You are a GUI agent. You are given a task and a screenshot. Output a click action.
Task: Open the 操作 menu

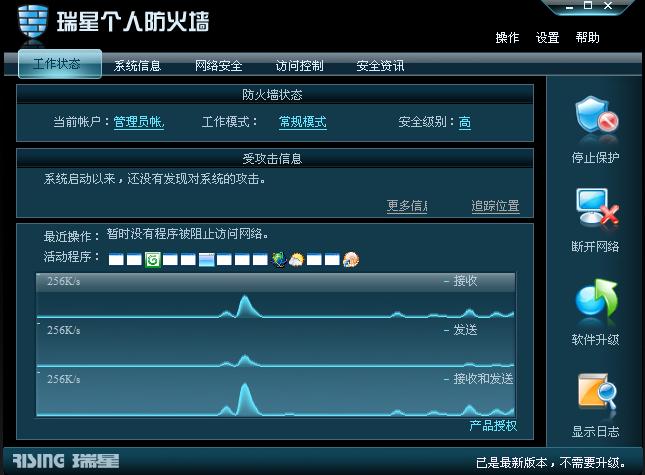coord(507,38)
